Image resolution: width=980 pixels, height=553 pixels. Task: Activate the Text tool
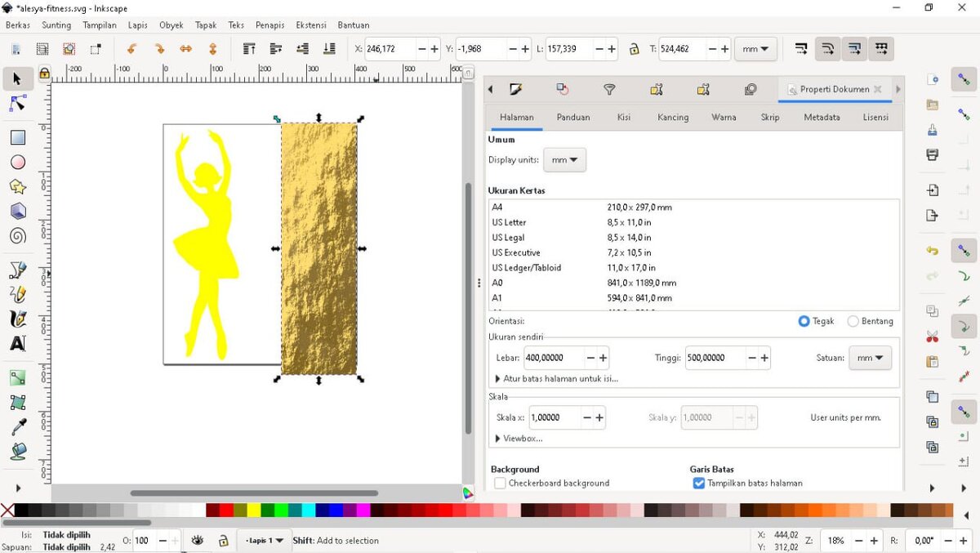(x=17, y=344)
